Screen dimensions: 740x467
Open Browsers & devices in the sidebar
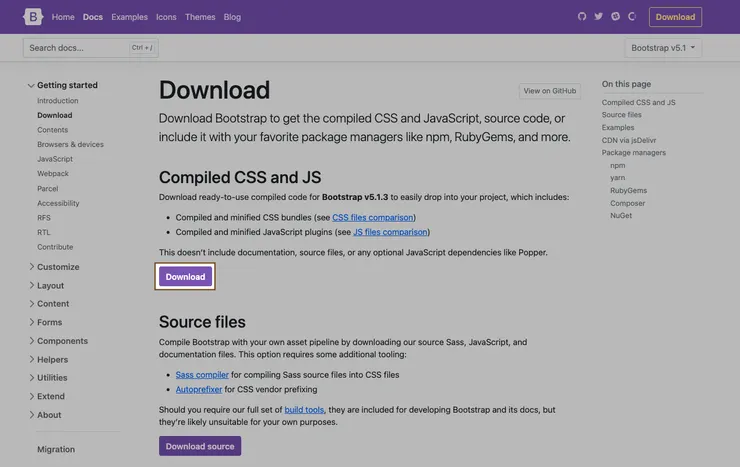[70, 144]
